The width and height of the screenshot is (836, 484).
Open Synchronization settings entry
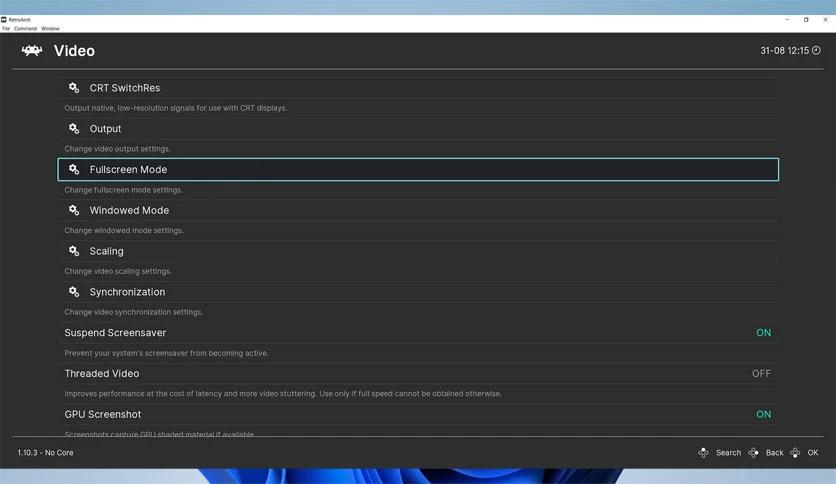(418, 292)
